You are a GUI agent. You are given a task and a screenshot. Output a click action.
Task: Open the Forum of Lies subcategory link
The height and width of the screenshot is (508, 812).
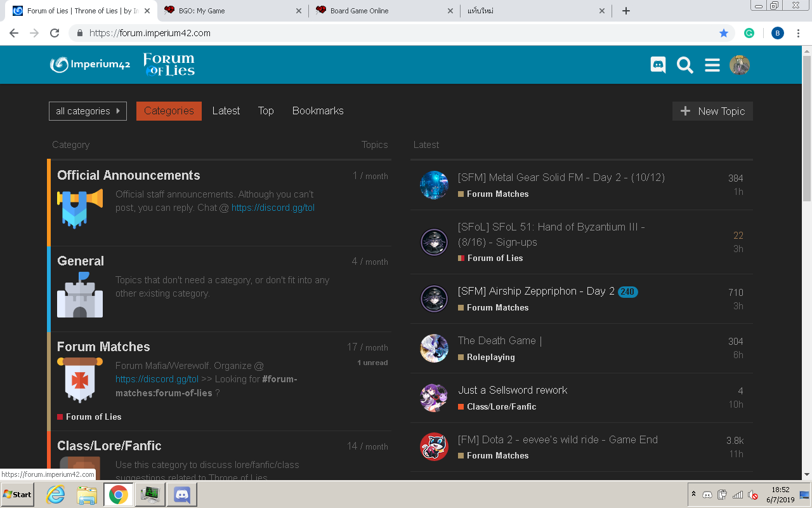coord(93,417)
